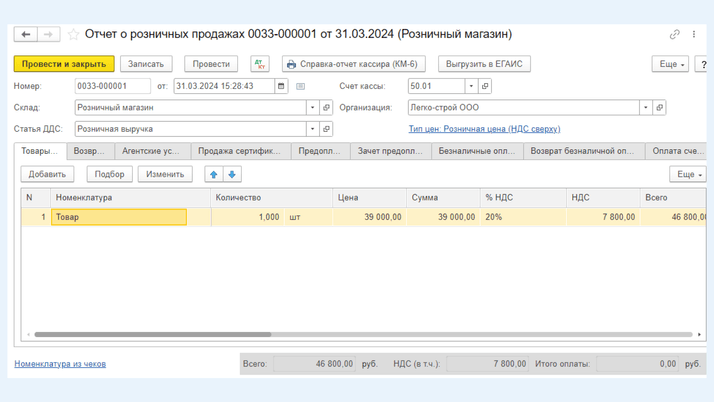Open top Еще menu dropdown
Image resolution: width=714 pixels, height=402 pixels.
(670, 64)
